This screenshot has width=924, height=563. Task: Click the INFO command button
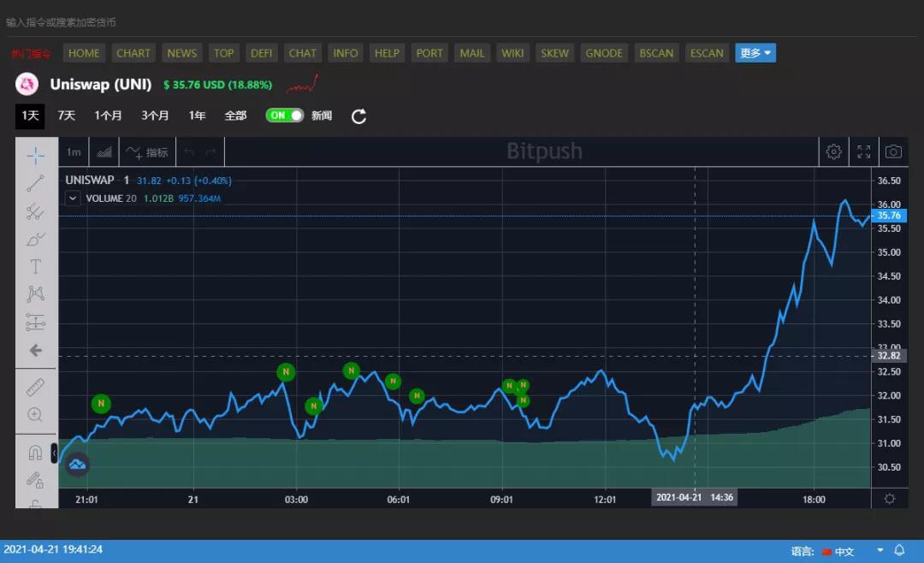(346, 53)
